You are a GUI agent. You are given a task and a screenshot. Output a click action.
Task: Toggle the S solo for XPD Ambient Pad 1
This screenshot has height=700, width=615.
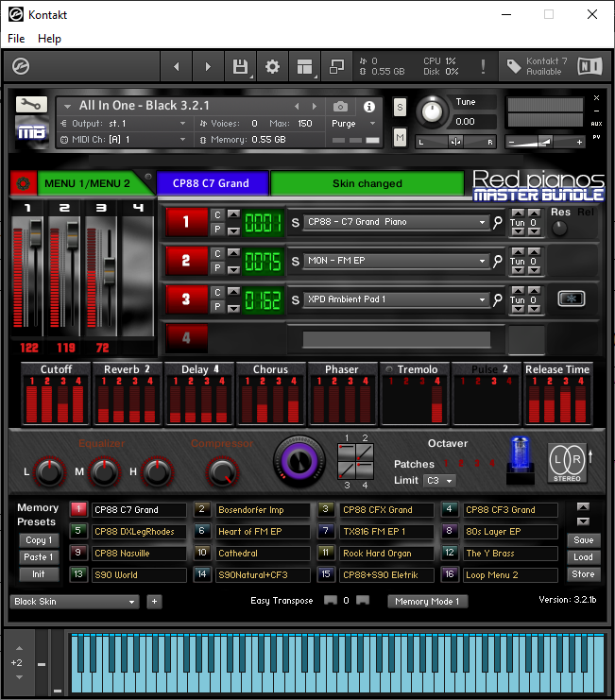pos(295,300)
